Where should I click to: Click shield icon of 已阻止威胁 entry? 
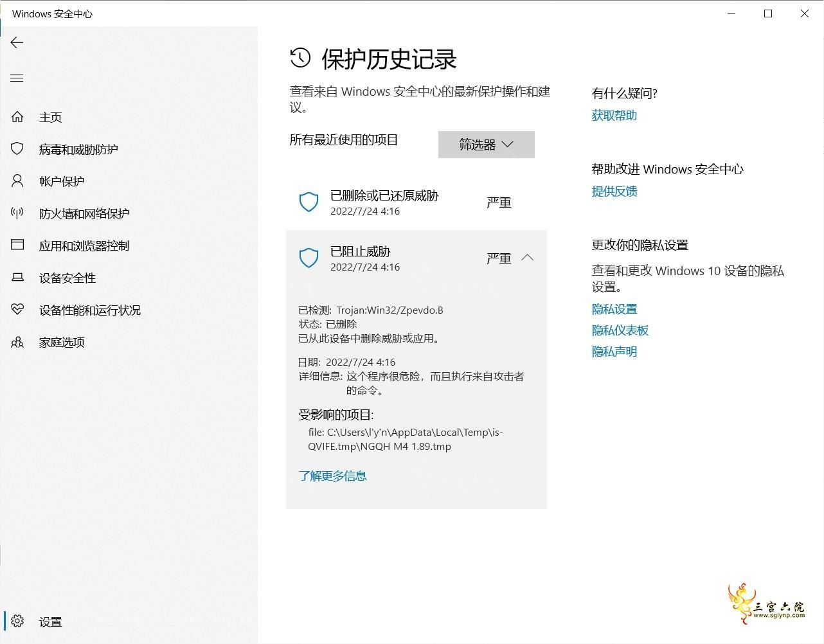309,258
